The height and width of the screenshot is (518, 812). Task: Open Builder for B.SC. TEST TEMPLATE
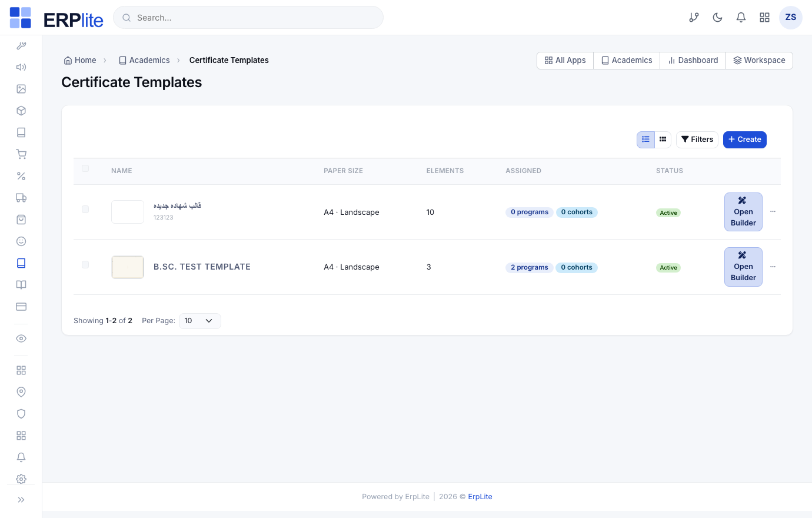743,267
